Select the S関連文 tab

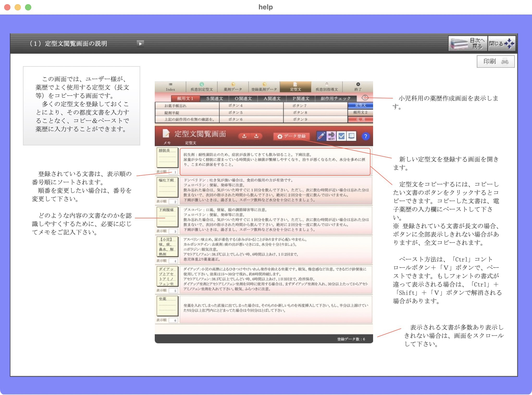pyautogui.click(x=215, y=98)
